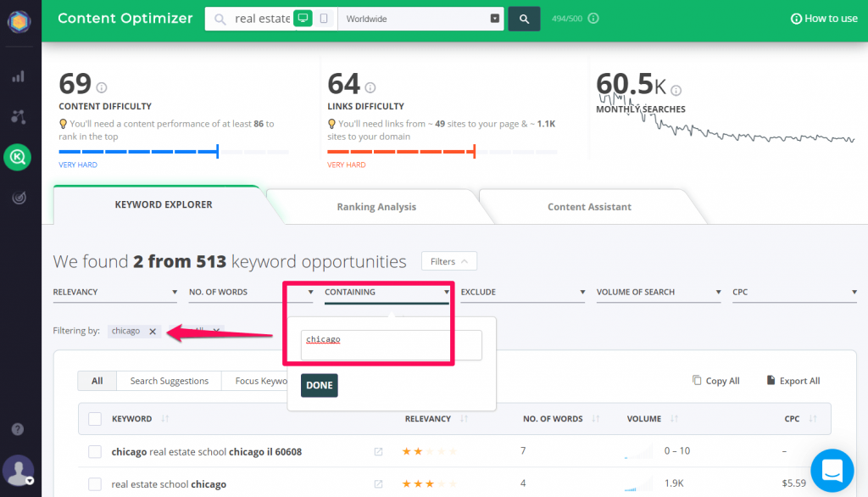Open the No. of Words filter dropdown
868x497 pixels.
[251, 292]
